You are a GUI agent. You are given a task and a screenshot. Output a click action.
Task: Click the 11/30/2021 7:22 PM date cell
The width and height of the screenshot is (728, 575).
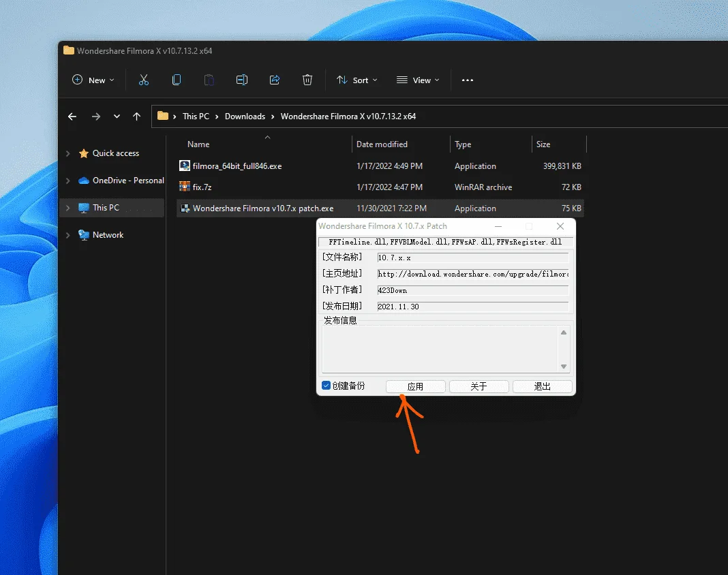(391, 208)
